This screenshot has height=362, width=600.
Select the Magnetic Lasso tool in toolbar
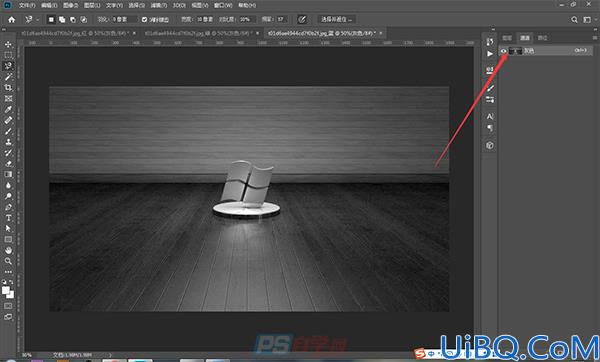click(x=8, y=66)
